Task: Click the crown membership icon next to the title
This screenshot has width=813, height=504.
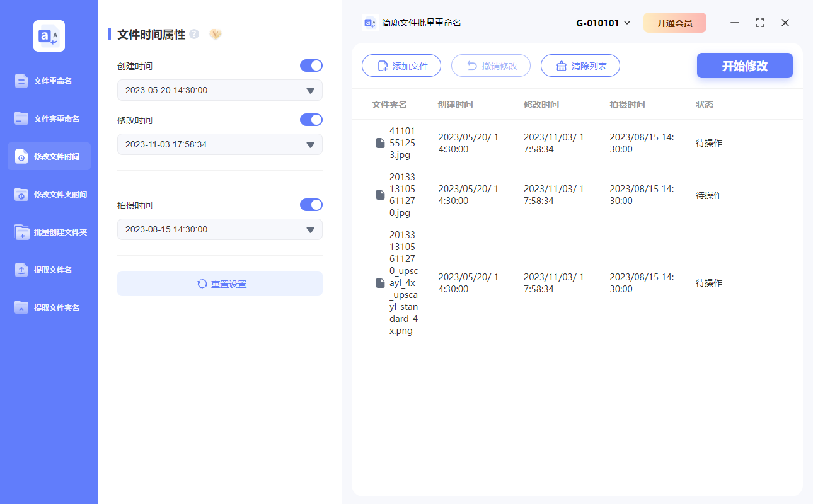Action: coord(216,34)
